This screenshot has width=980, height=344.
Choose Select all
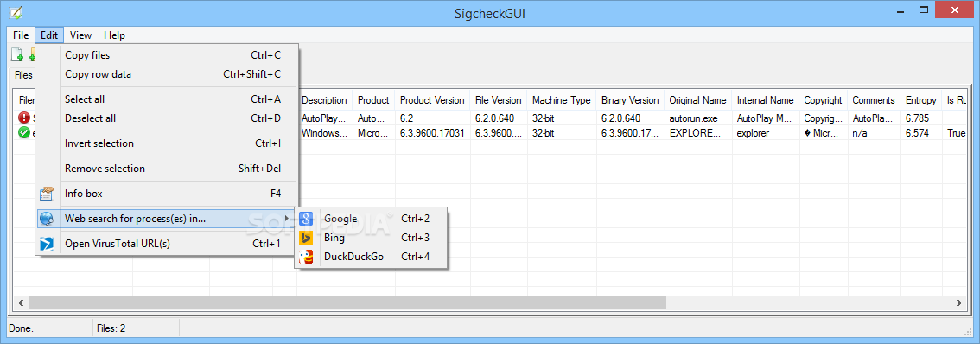(167, 99)
